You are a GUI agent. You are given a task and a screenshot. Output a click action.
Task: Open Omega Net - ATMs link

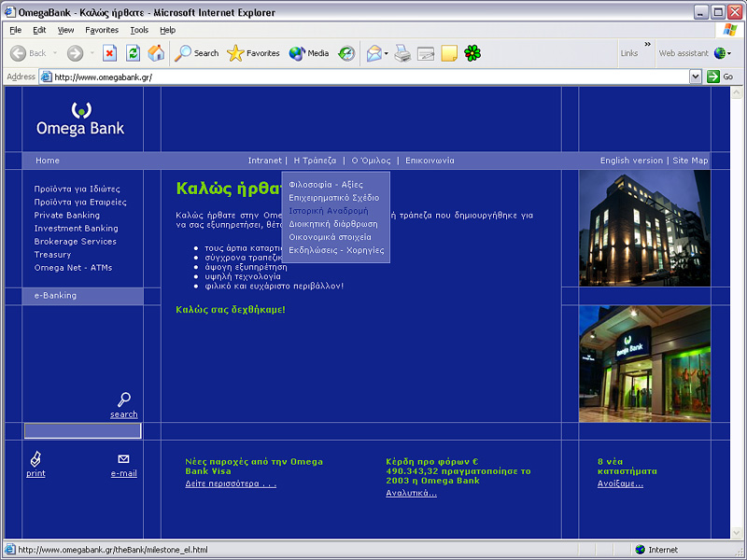pos(74,268)
